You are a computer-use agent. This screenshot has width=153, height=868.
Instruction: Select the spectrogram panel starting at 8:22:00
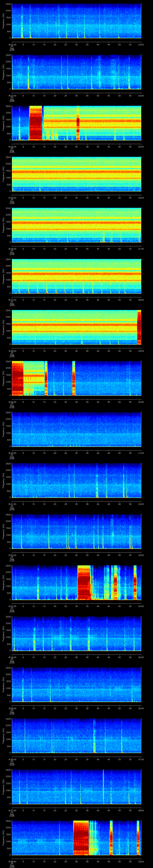point(76,21)
